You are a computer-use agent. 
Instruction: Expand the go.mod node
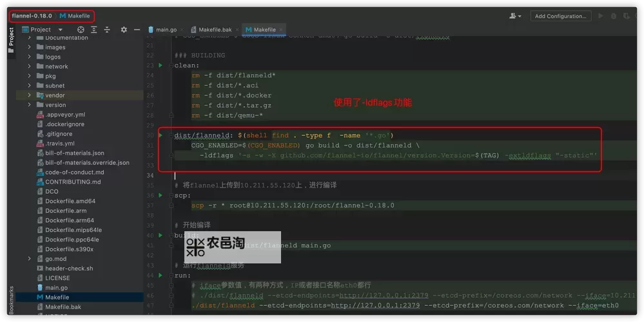pyautogui.click(x=29, y=259)
